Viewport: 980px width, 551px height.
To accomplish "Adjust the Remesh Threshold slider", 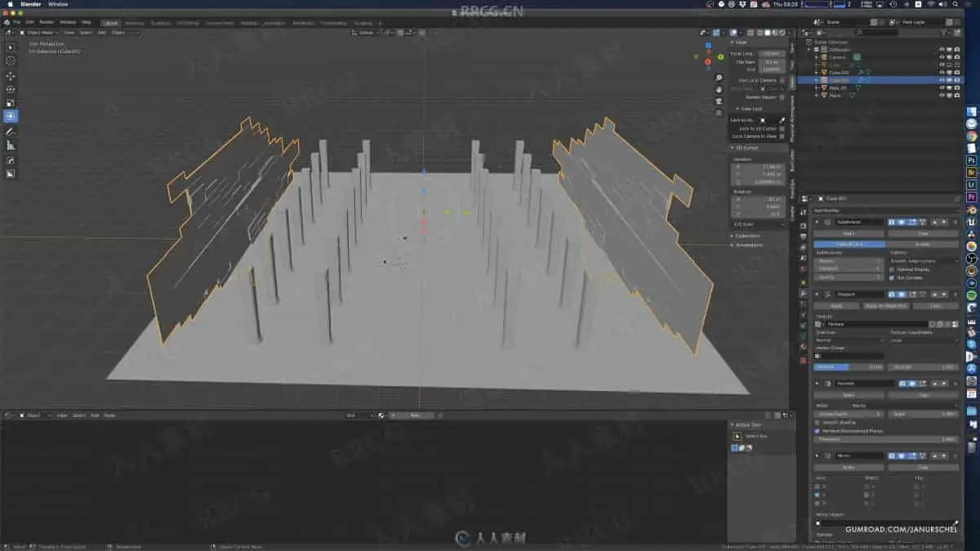I will pyautogui.click(x=886, y=439).
